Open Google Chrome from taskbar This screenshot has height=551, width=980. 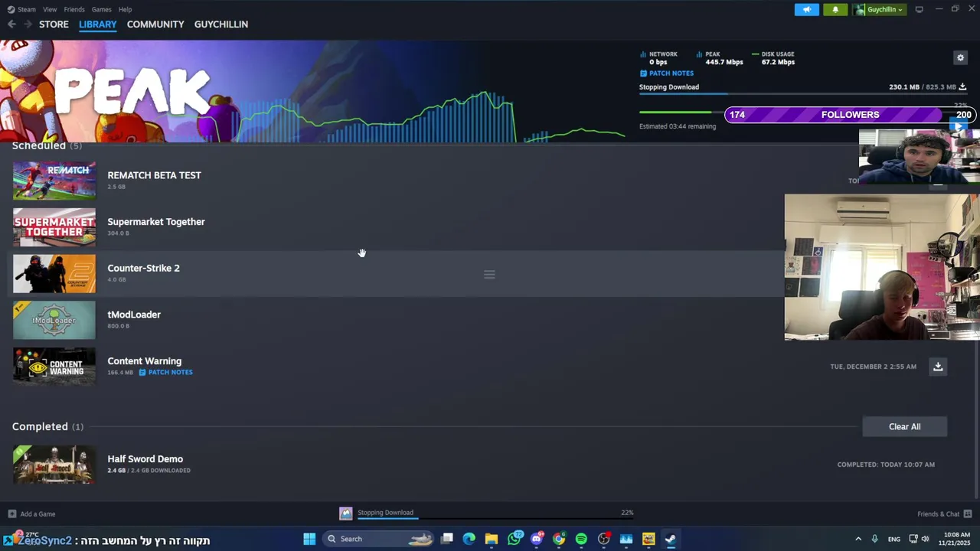tap(559, 539)
